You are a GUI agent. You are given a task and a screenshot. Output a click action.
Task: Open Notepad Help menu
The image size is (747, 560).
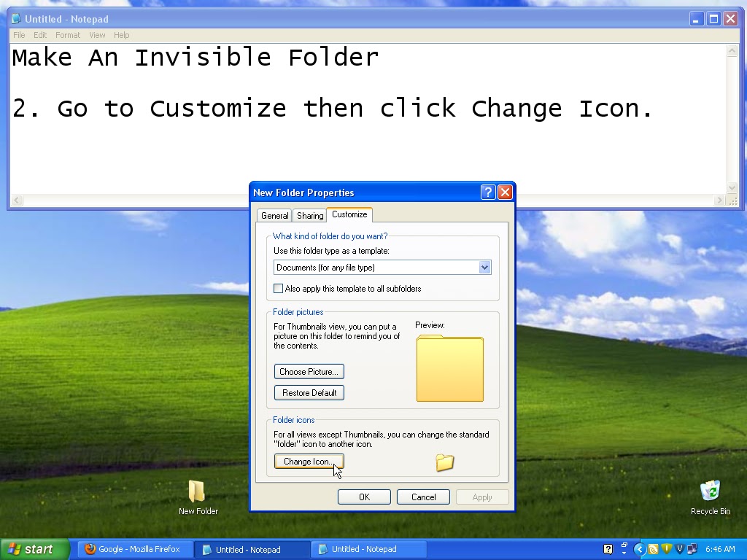(122, 35)
